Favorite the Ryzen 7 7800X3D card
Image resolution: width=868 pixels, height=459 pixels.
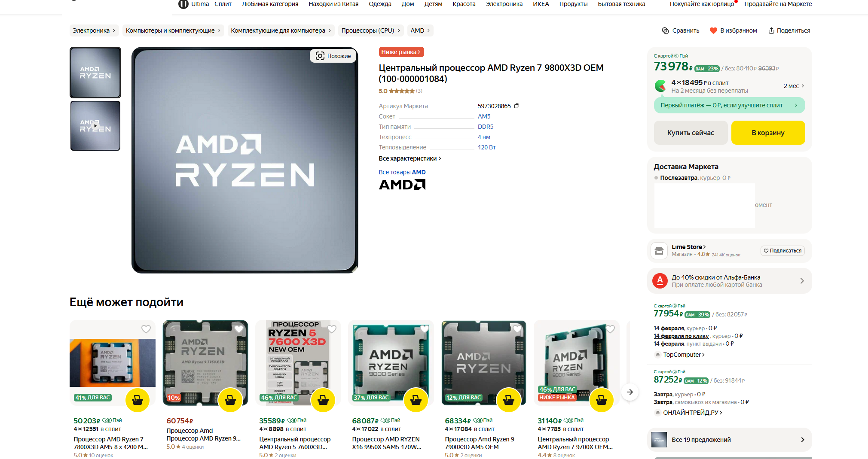point(146,329)
